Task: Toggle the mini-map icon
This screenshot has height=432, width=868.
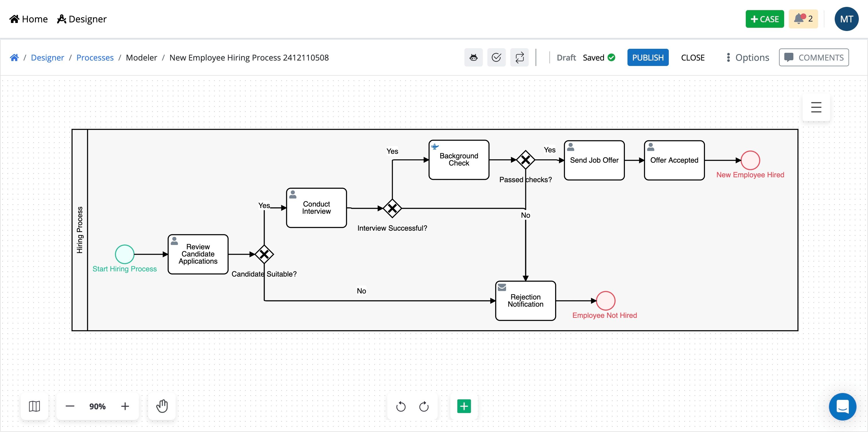Action: click(34, 406)
